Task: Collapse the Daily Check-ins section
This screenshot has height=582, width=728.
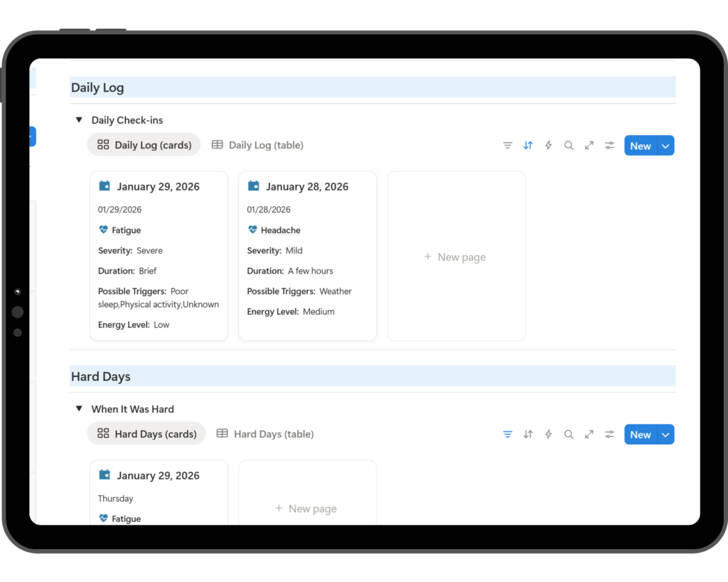Action: 79,119
